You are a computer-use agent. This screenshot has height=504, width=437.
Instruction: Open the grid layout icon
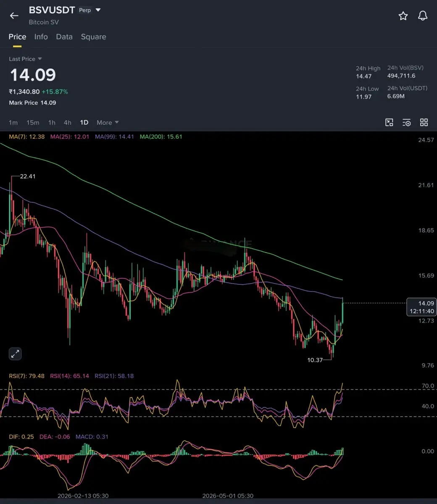click(424, 122)
